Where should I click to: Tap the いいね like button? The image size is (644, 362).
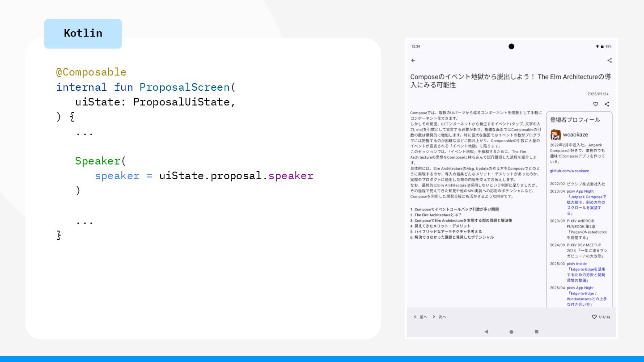601,317
